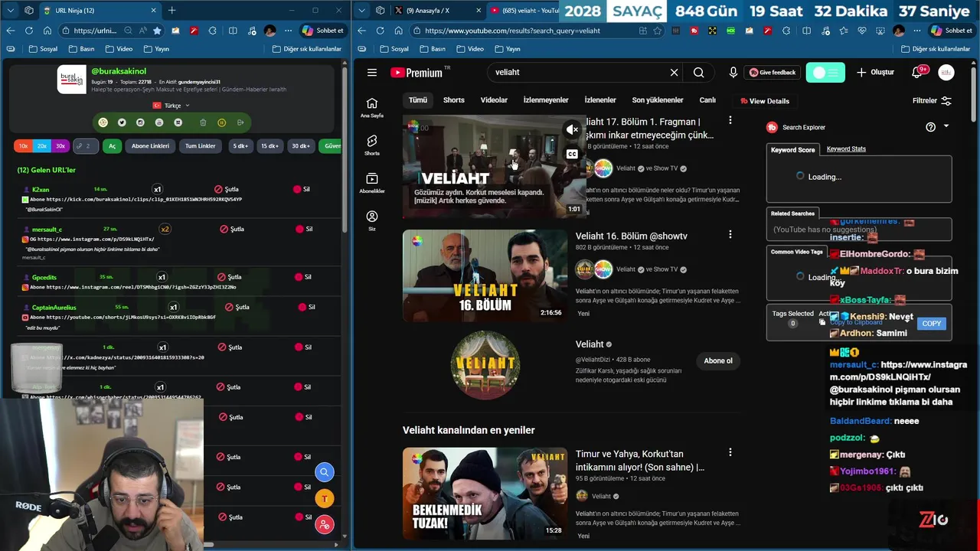Open extensions puzzle icon in URL Ninja window
The width and height of the screenshot is (980, 551).
point(212,31)
